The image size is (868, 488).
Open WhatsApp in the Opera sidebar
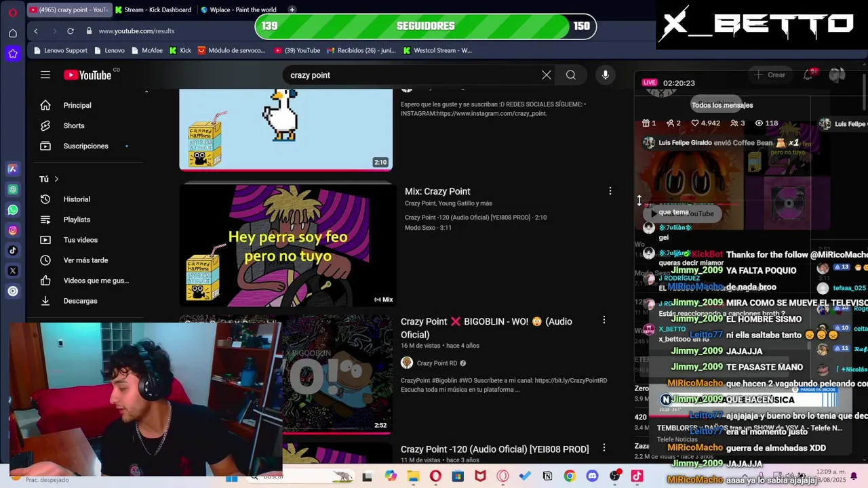(x=12, y=209)
